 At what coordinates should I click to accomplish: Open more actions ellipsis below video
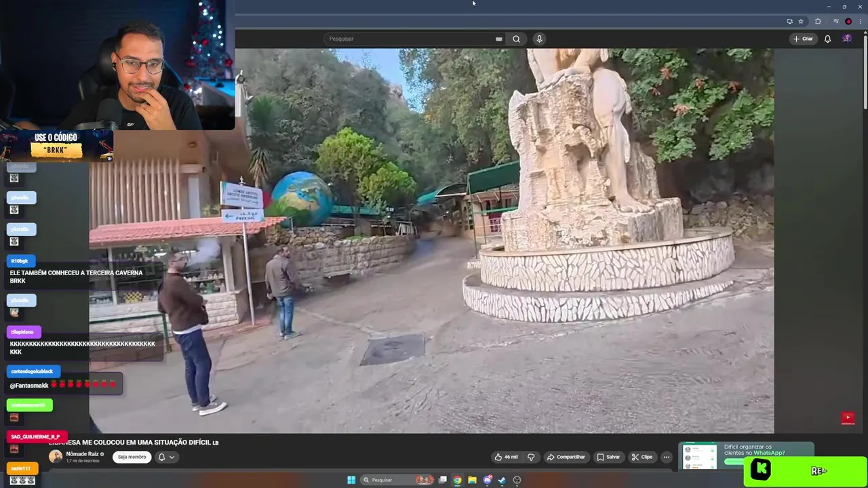click(x=666, y=457)
